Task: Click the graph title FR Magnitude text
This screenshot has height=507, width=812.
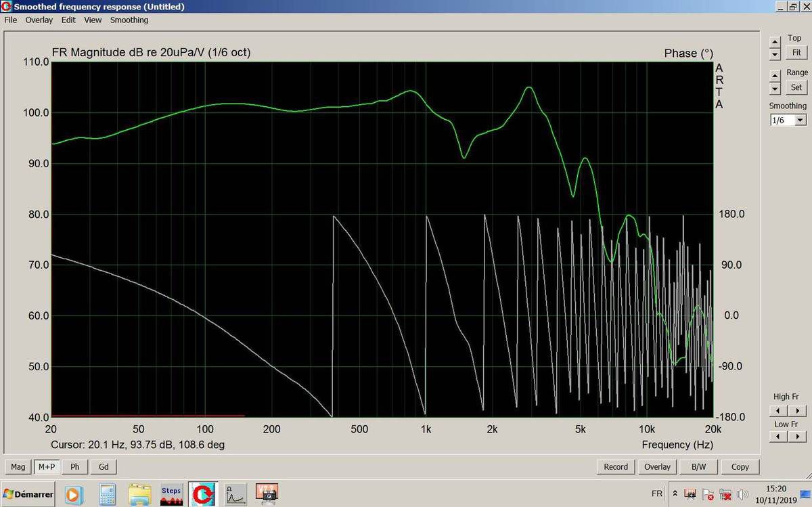Action: [152, 53]
